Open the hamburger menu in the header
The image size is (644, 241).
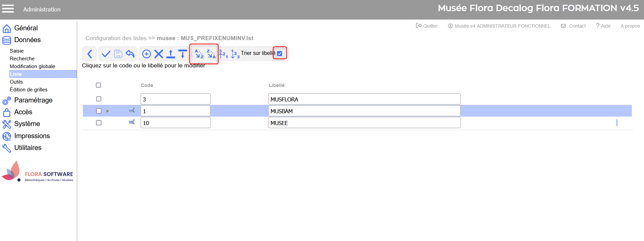8,9
